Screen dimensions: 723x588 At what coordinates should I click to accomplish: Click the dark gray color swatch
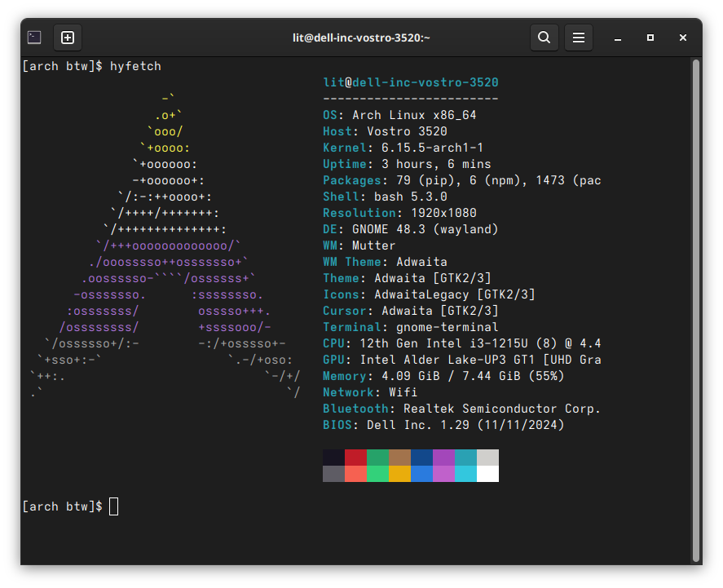(334, 474)
